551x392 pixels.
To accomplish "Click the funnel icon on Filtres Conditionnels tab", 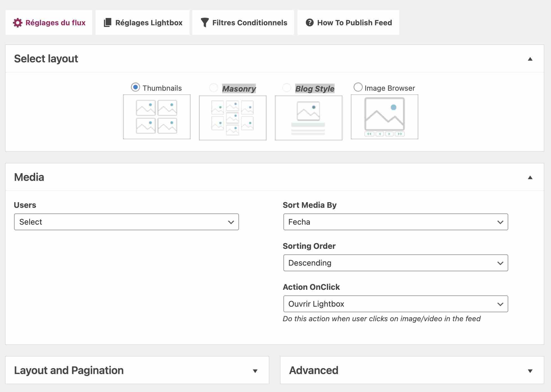I will coord(204,22).
